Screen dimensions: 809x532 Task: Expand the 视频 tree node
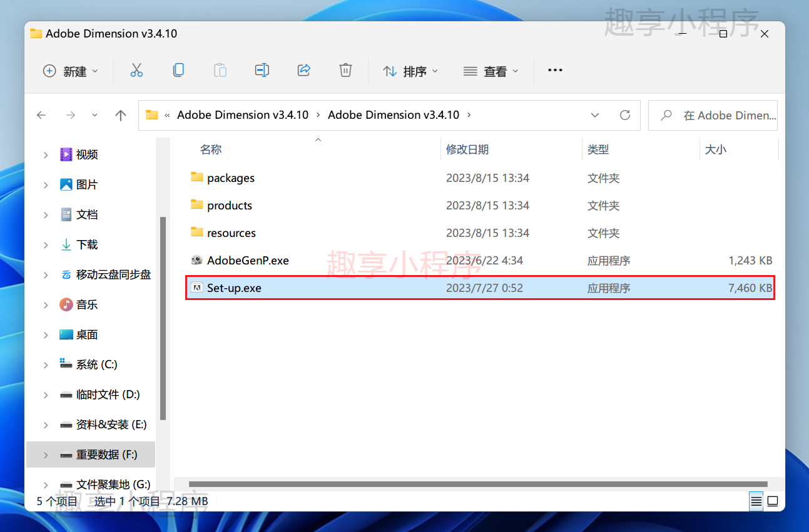[46, 155]
